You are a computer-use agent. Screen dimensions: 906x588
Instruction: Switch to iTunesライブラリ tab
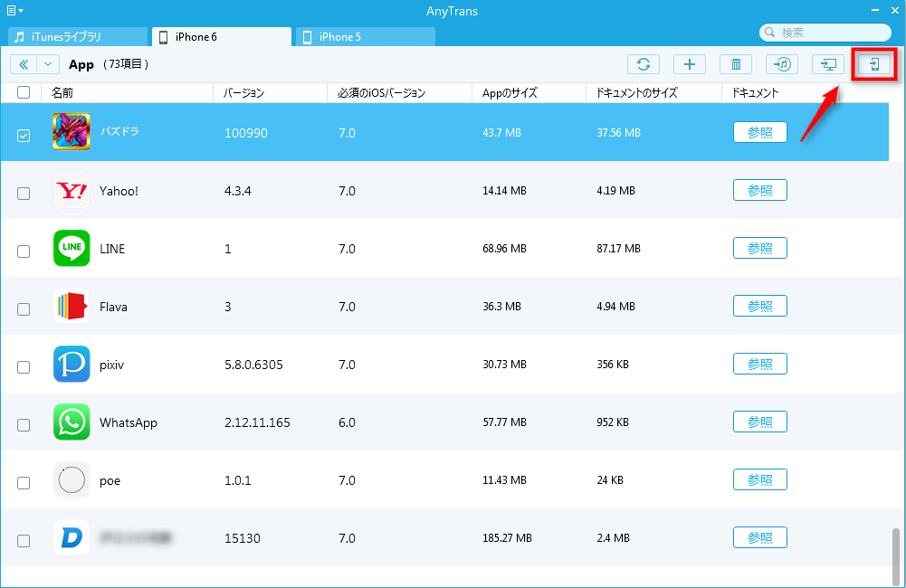(x=78, y=37)
